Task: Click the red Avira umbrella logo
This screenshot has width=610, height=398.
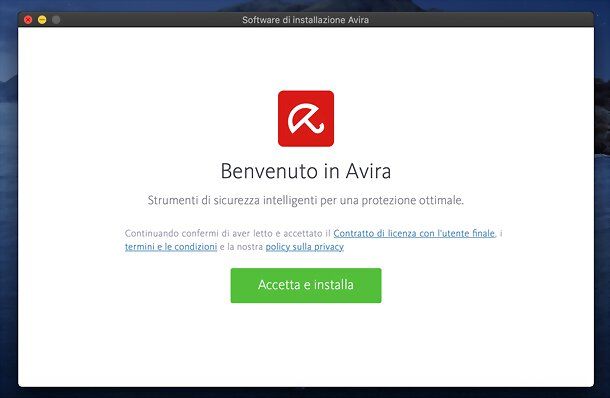Action: 306,119
